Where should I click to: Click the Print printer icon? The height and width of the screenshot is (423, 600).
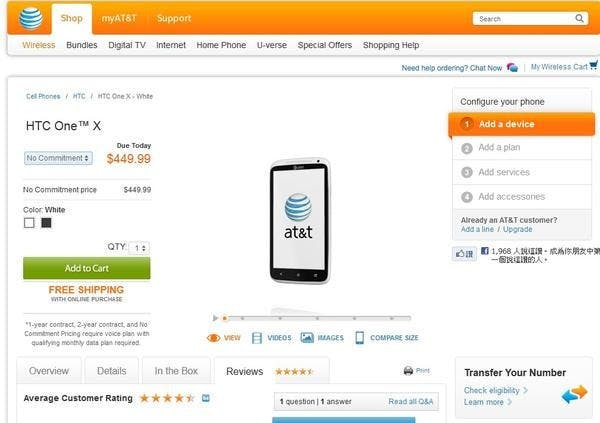pyautogui.click(x=408, y=371)
